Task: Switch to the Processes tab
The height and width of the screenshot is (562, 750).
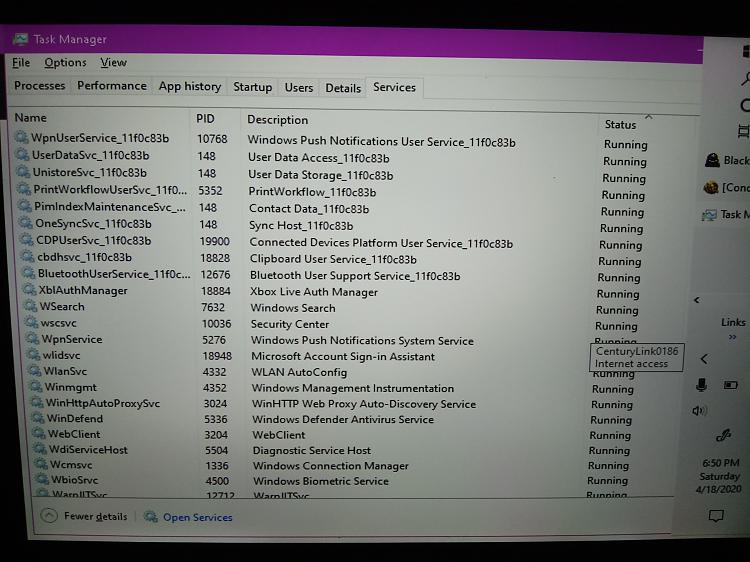Action: 39,86
